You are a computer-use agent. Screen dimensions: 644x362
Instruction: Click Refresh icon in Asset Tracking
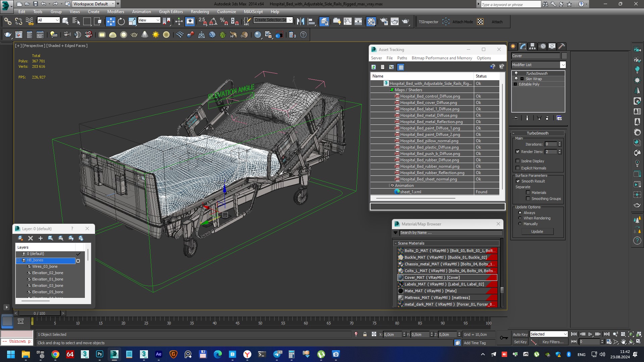point(374,67)
